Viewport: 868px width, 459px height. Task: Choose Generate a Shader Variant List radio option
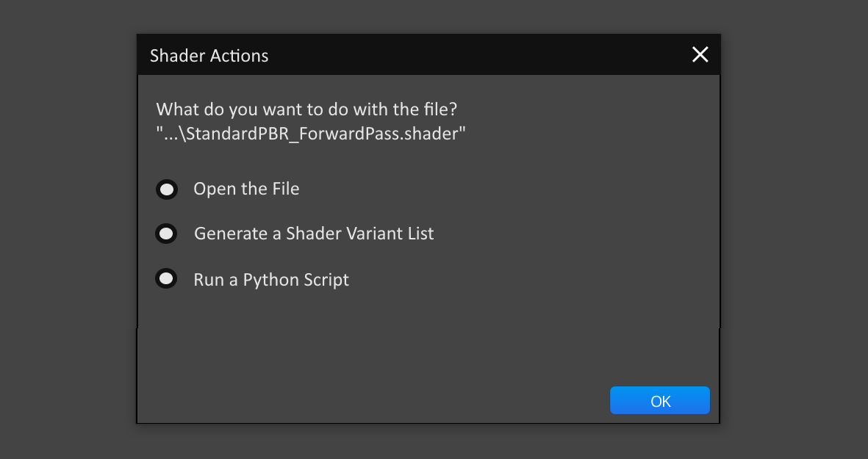click(167, 234)
